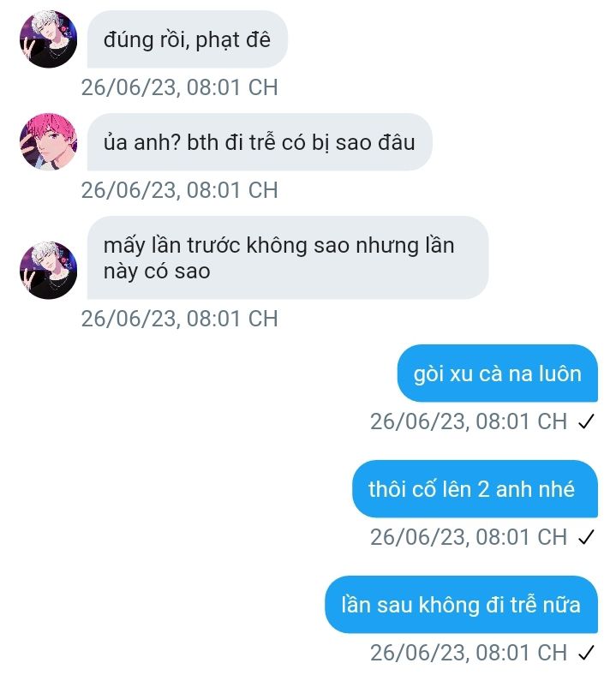Click the timestamp below "ủa anh?" message
Image resolution: width=616 pixels, height=681 pixels.
coord(179,190)
